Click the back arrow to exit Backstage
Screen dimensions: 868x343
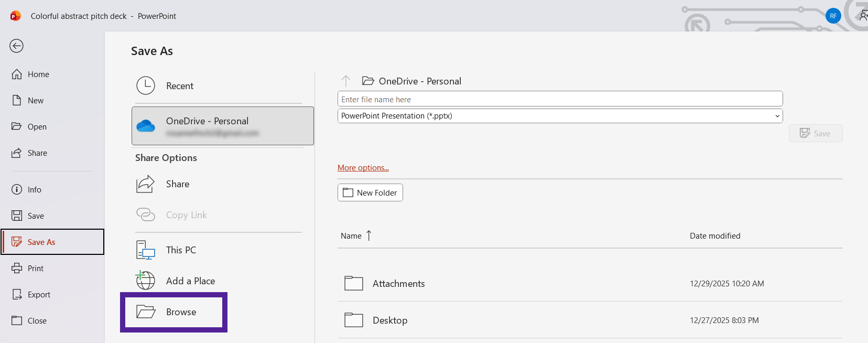[16, 46]
